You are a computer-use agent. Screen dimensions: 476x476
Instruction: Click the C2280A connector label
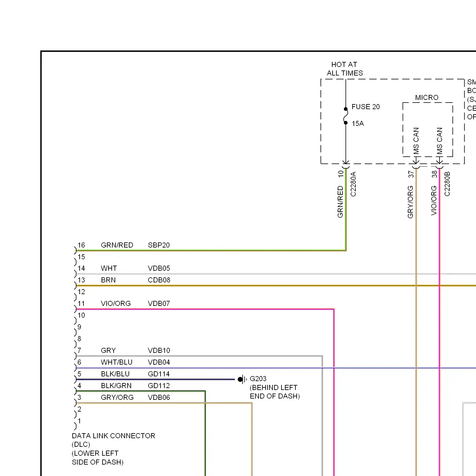[353, 184]
